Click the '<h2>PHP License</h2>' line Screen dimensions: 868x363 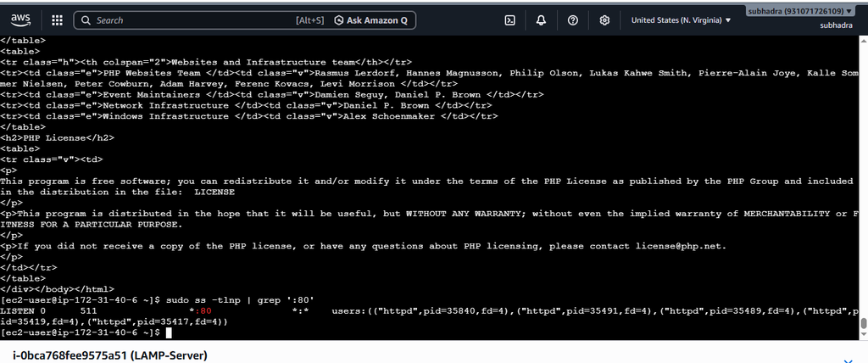[58, 138]
